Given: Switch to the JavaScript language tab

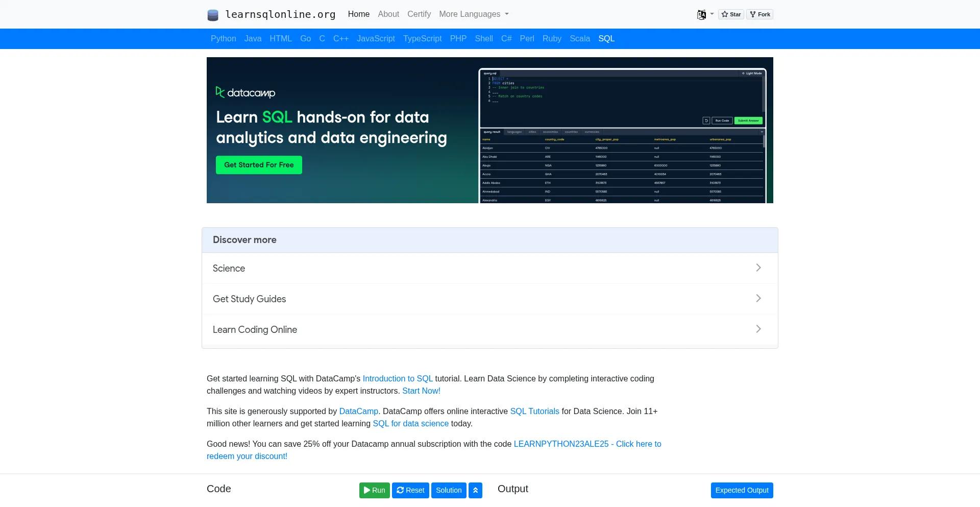Looking at the screenshot, I should tap(376, 39).
